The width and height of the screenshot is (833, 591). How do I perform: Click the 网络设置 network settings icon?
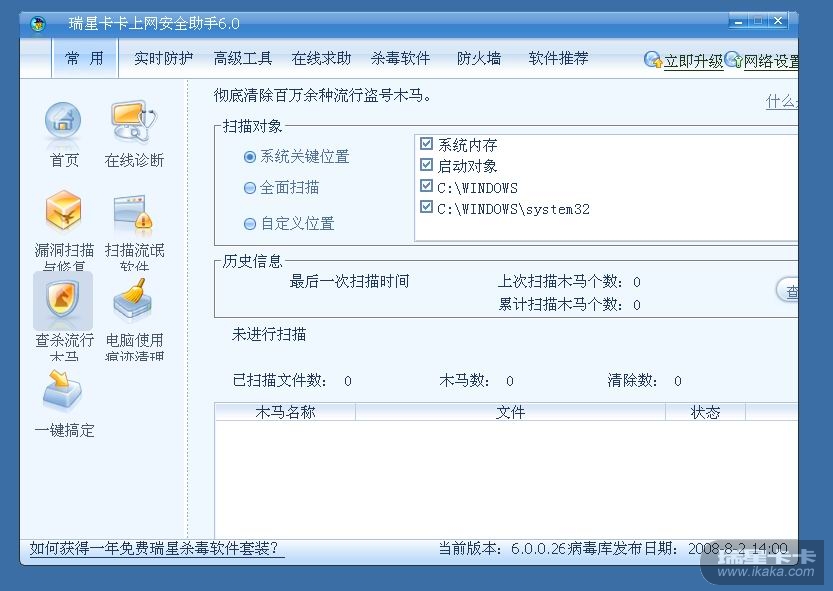point(734,60)
